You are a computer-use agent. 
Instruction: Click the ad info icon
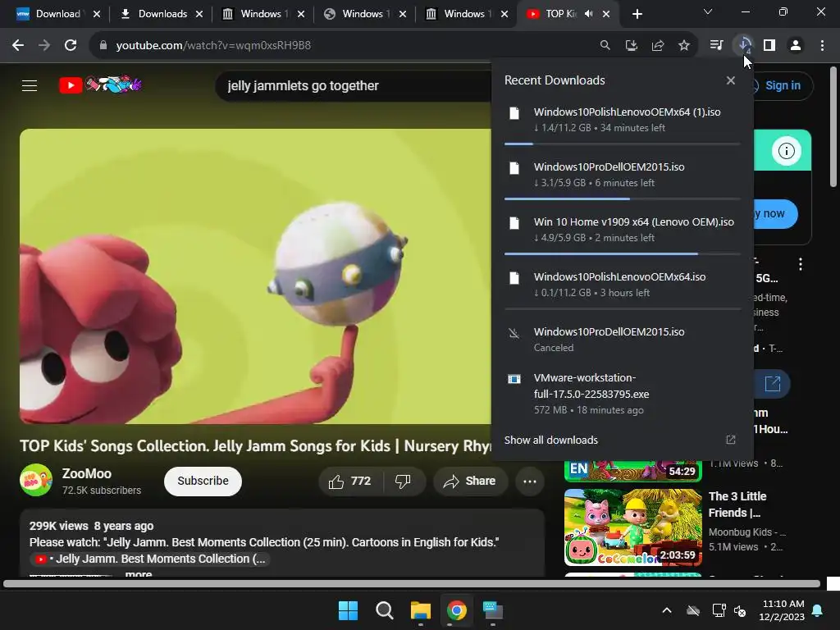(787, 151)
